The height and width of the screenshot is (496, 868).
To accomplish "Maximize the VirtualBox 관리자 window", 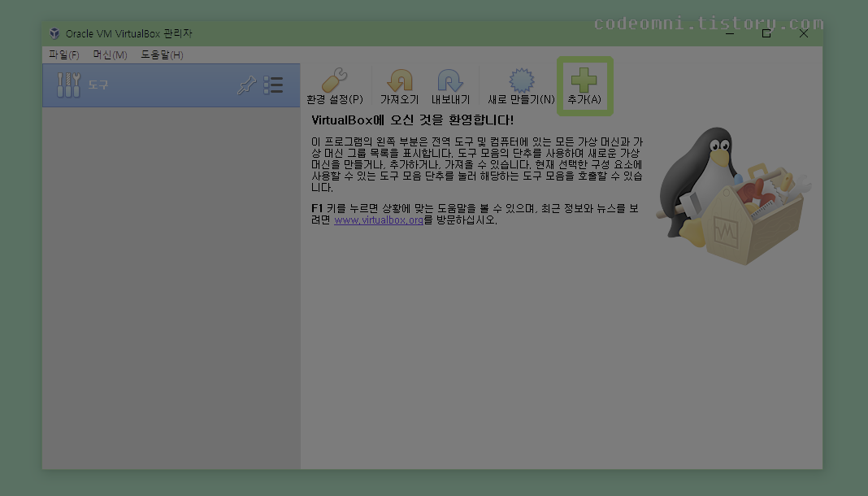I will [x=766, y=34].
